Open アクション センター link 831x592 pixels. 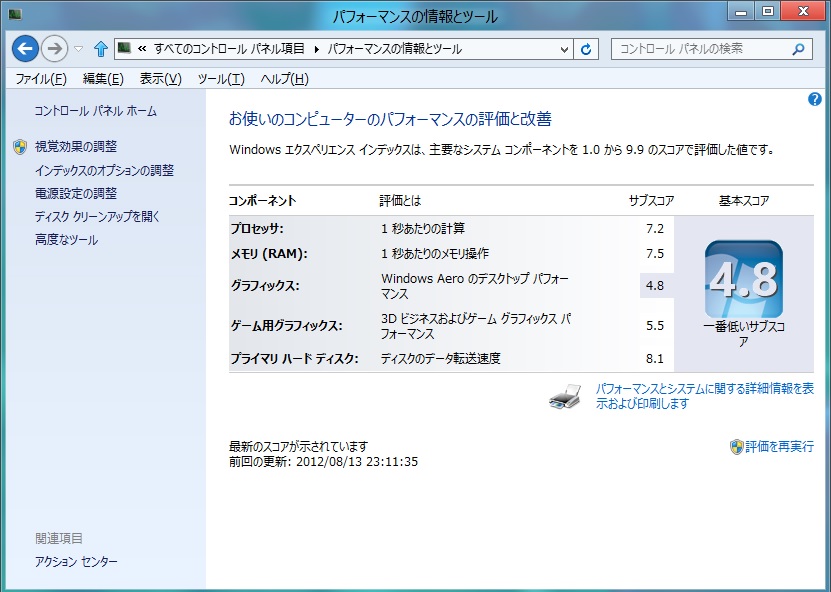coord(76,561)
